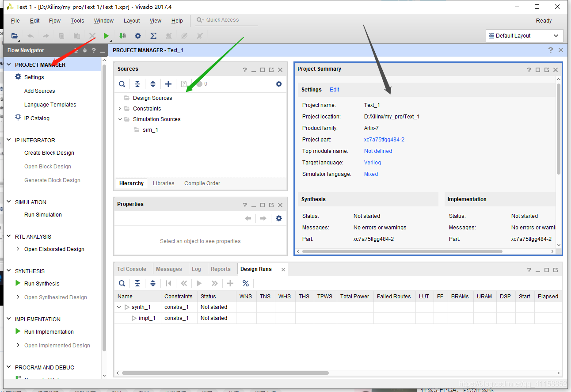571x392 pixels.
Task: Click Edit link in Project Summary Settings
Action: click(335, 90)
